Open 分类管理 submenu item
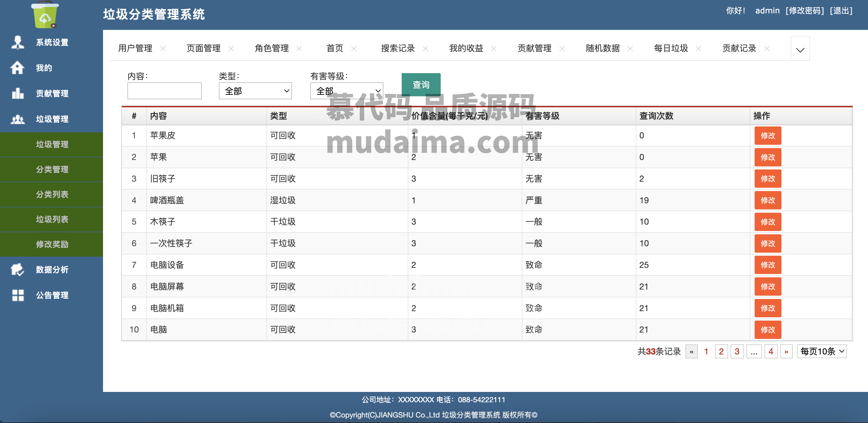This screenshot has width=868, height=423. click(52, 169)
